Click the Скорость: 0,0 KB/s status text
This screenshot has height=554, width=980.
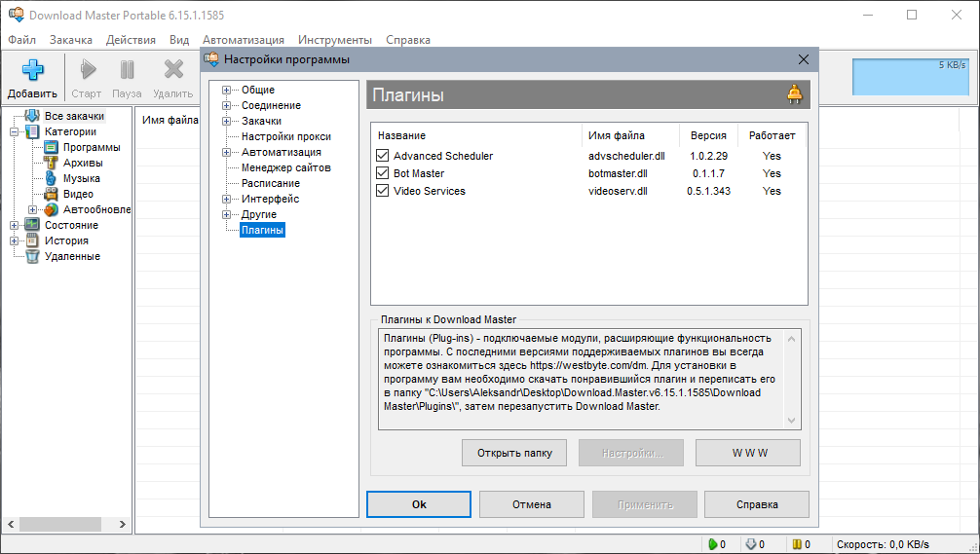[x=883, y=544]
